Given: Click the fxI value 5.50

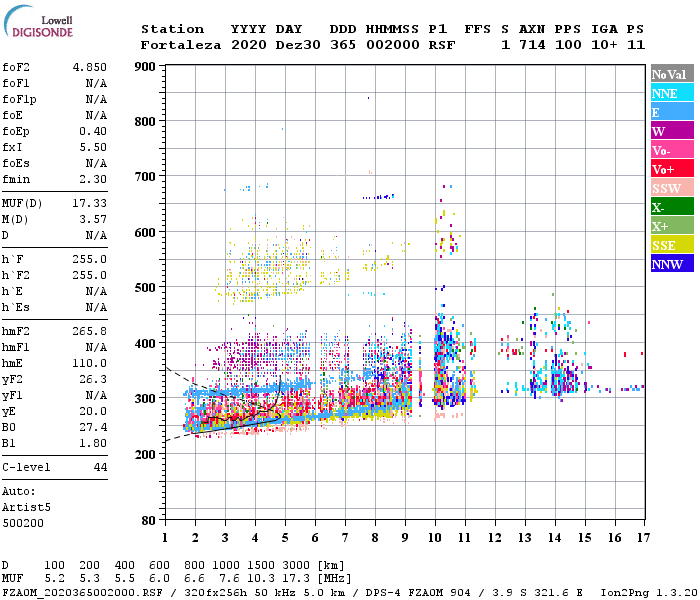Looking at the screenshot, I should [93, 147].
